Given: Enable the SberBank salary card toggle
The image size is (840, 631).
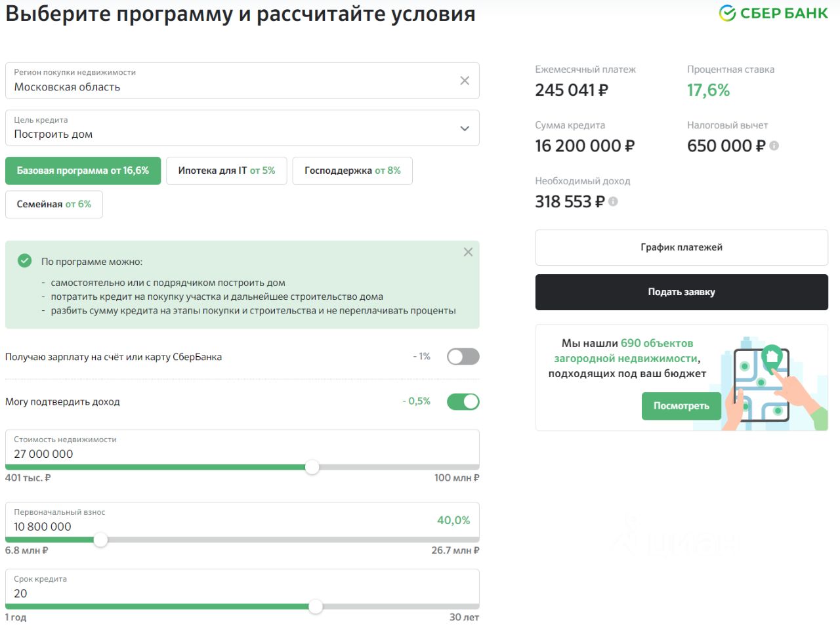Looking at the screenshot, I should [463, 356].
